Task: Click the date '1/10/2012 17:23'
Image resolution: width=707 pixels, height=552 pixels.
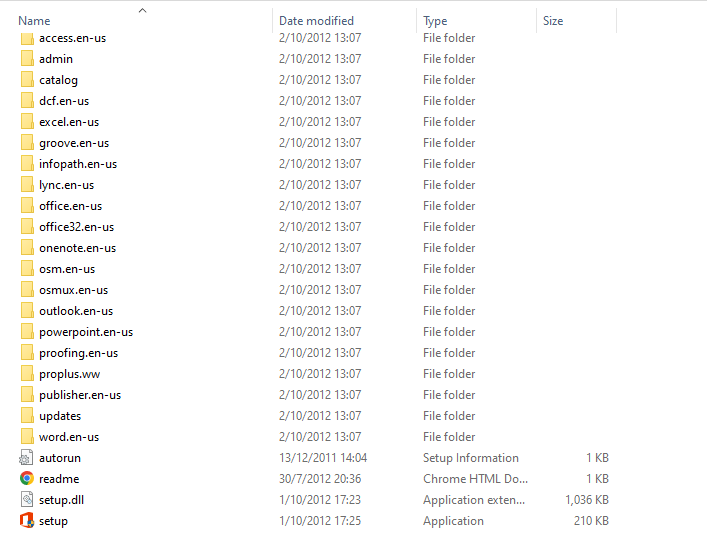Action: [x=320, y=500]
